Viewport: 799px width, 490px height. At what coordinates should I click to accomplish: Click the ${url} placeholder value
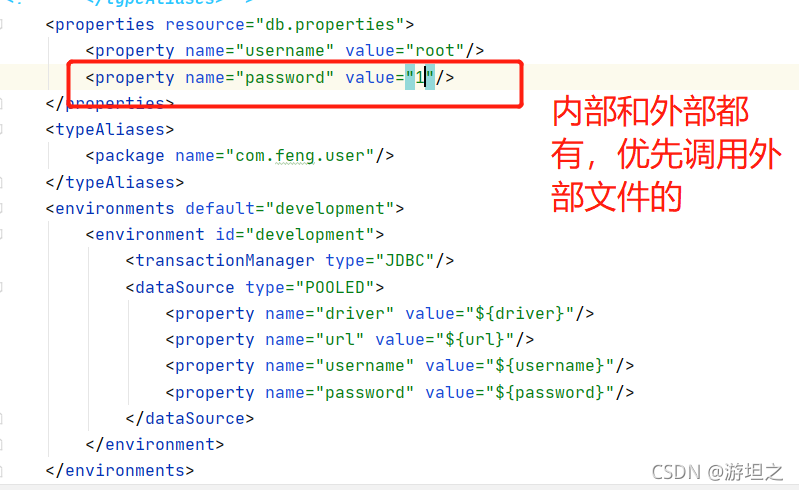[x=475, y=339]
